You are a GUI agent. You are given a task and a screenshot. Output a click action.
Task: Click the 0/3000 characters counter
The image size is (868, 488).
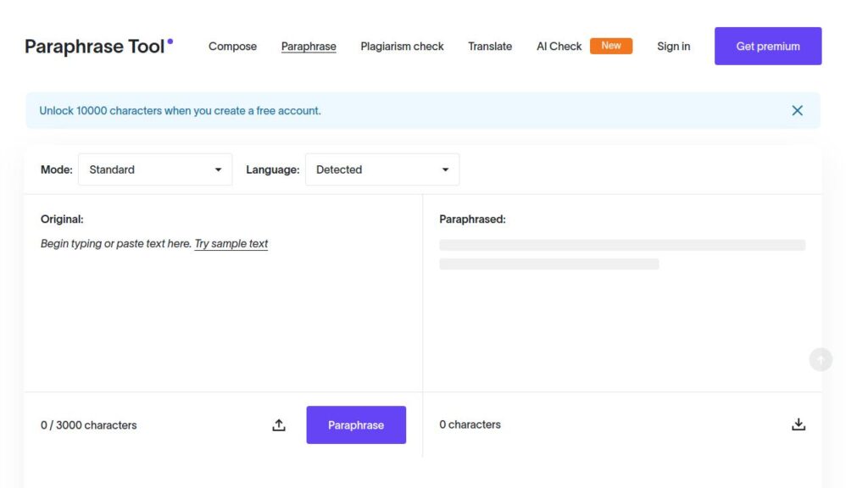tap(89, 424)
